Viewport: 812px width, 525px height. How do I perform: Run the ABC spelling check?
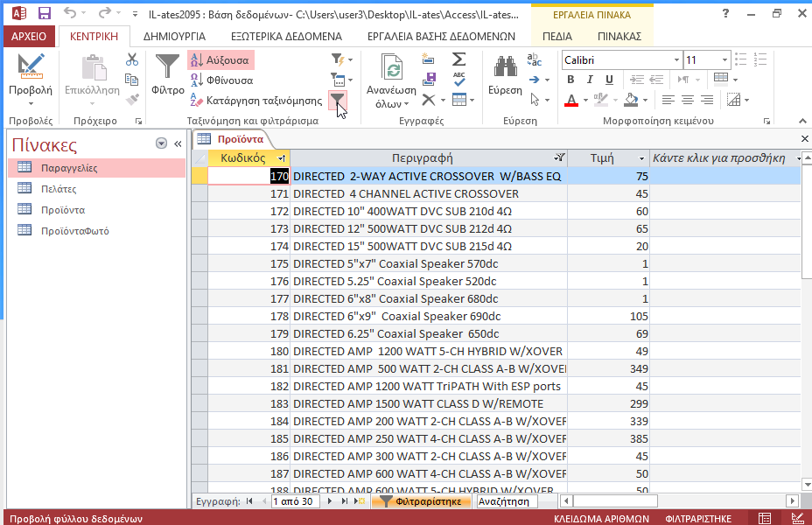click(458, 80)
